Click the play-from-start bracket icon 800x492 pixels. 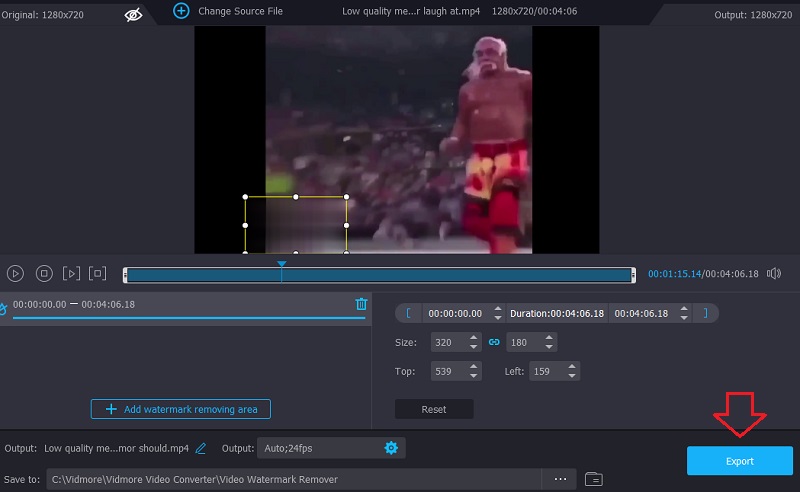(71, 273)
